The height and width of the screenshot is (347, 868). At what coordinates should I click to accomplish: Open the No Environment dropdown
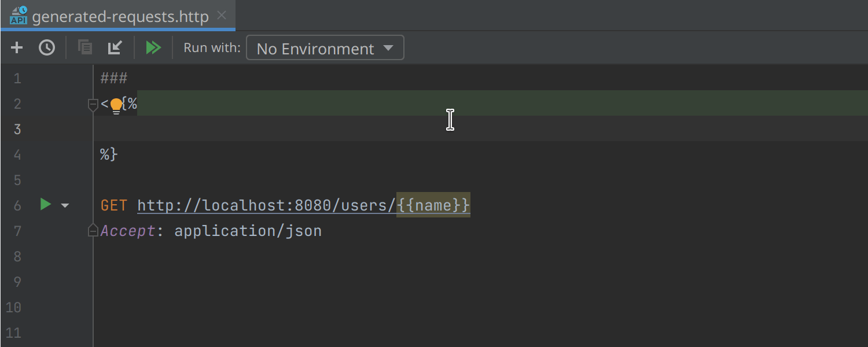click(325, 48)
